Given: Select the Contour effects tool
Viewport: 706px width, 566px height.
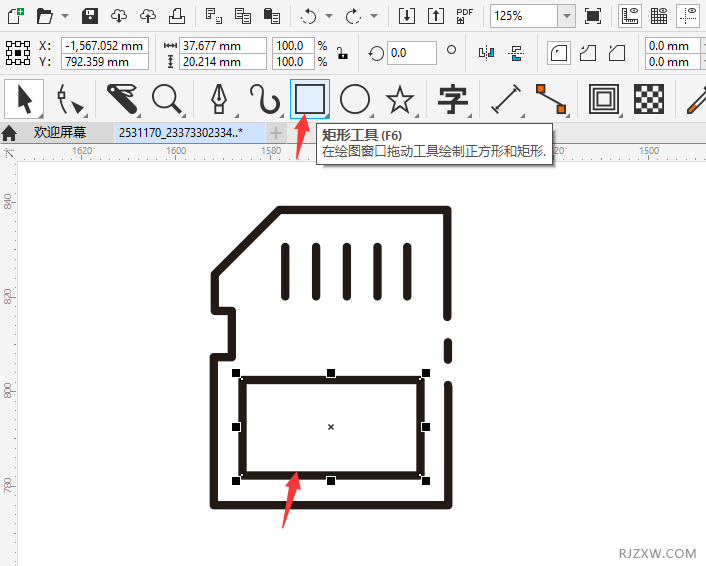Looking at the screenshot, I should [604, 99].
